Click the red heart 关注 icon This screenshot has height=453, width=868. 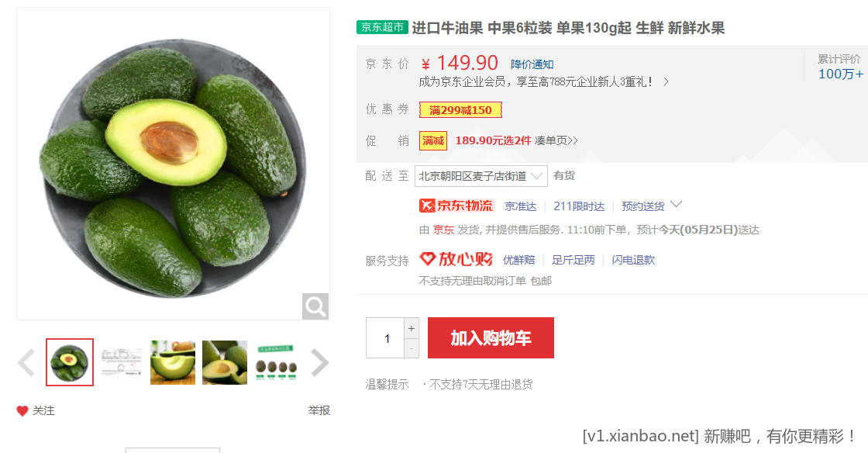pyautogui.click(x=22, y=411)
